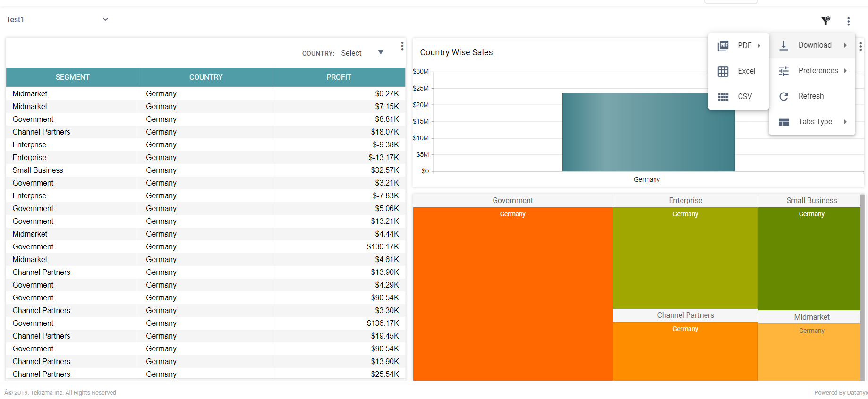Viewport: 868px width, 399px height.
Task: Open the dashboard three-dot menu
Action: (848, 21)
